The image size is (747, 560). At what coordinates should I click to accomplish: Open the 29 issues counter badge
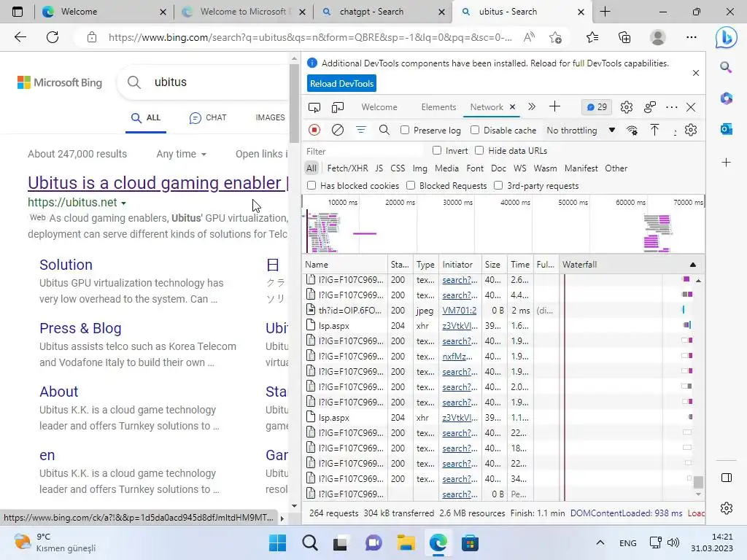click(x=597, y=107)
